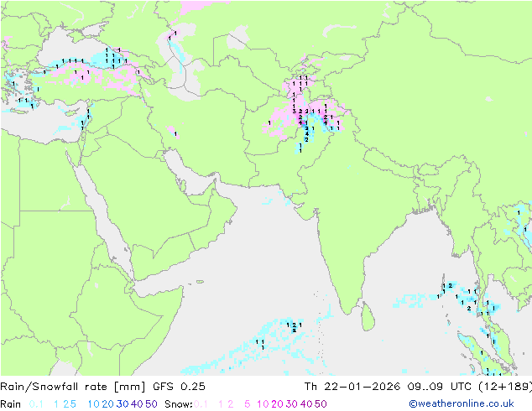Pick the rain legend 20 color value

click(107, 404)
